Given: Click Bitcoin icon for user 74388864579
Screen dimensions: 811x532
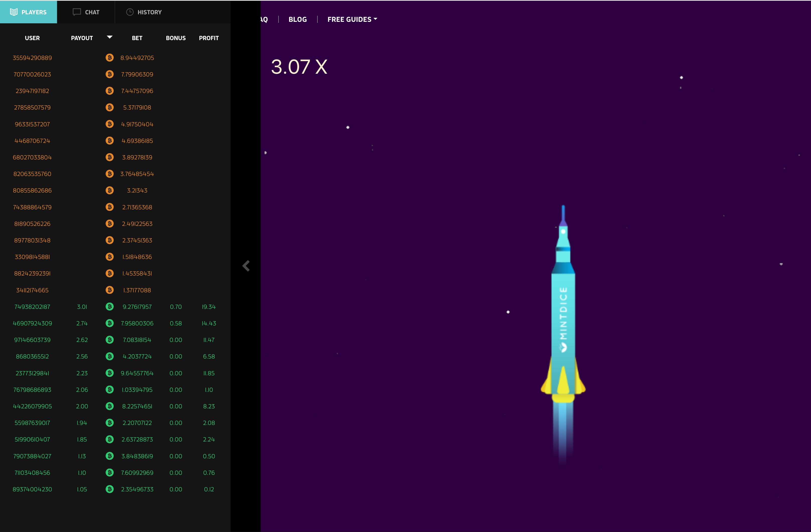Looking at the screenshot, I should (x=109, y=207).
